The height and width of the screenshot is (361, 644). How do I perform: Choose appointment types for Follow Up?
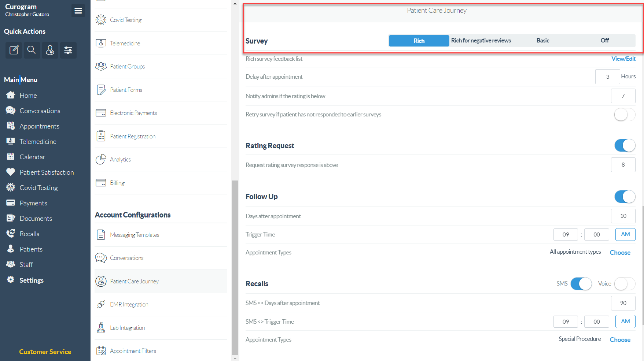point(620,253)
